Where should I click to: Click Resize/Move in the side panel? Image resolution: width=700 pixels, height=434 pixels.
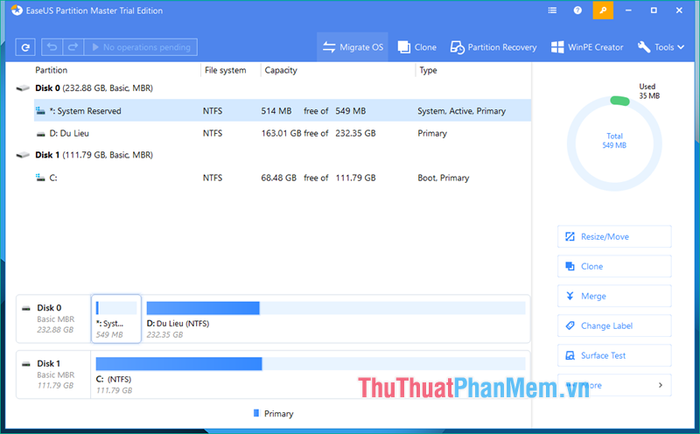[614, 237]
